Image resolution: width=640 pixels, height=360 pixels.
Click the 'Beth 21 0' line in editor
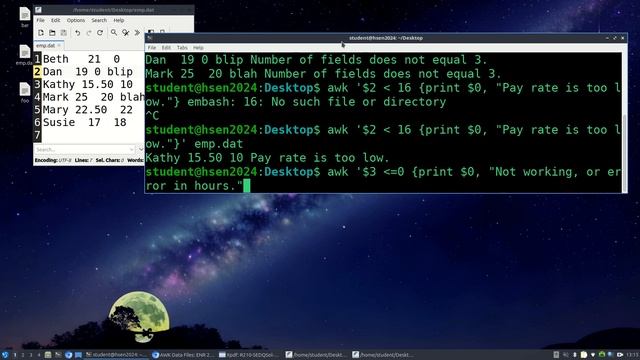[81, 59]
